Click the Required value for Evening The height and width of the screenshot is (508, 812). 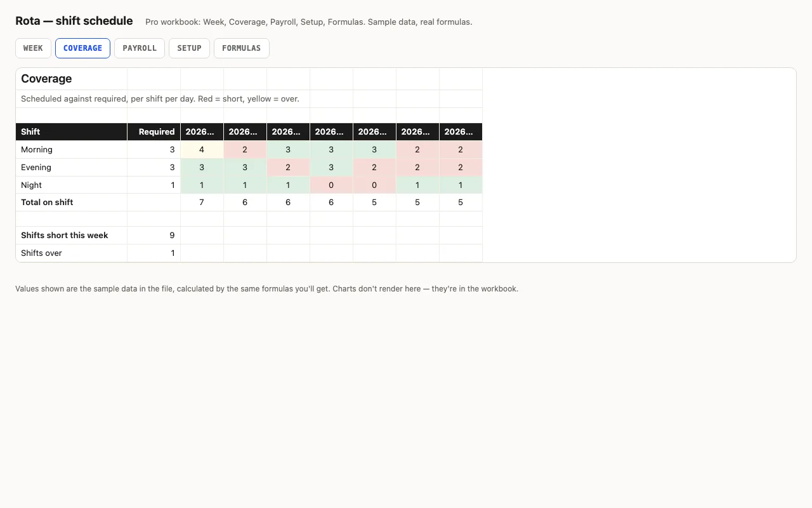click(154, 167)
